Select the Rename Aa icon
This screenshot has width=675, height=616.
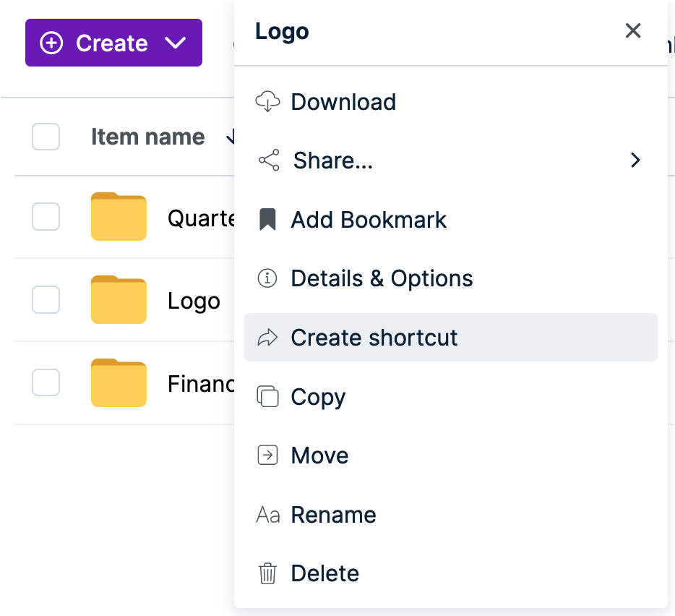(268, 515)
